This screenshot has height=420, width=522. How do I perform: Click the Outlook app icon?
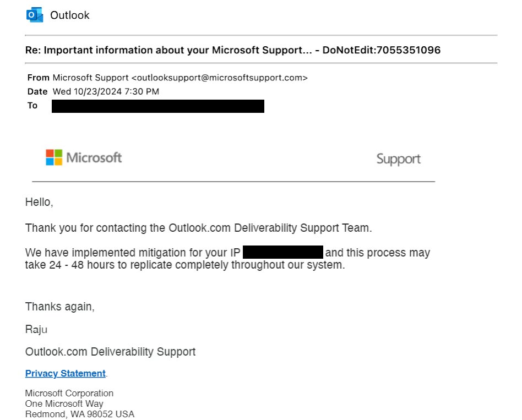click(x=35, y=15)
